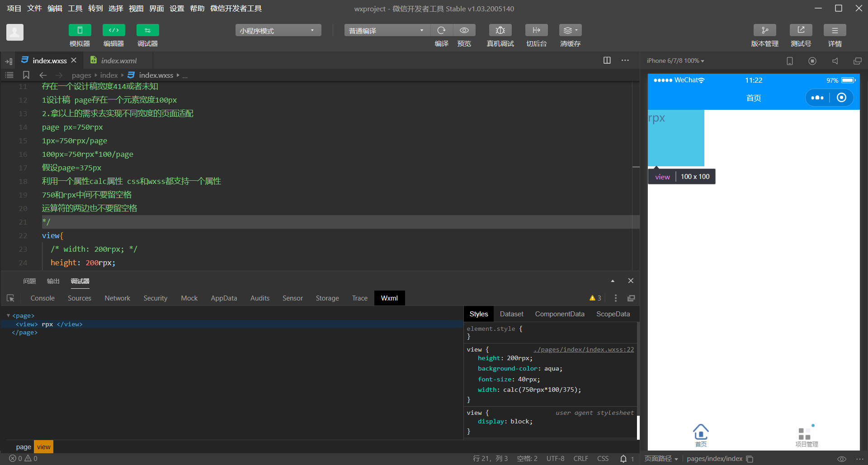
Task: Switch to the Storage devtools tab
Action: pos(327,298)
